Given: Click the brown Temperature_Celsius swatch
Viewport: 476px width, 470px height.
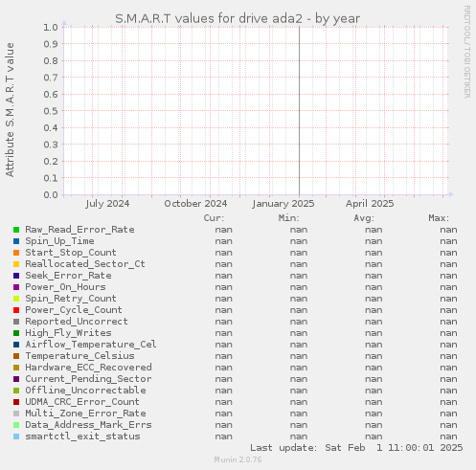Looking at the screenshot, I should pos(16,356).
